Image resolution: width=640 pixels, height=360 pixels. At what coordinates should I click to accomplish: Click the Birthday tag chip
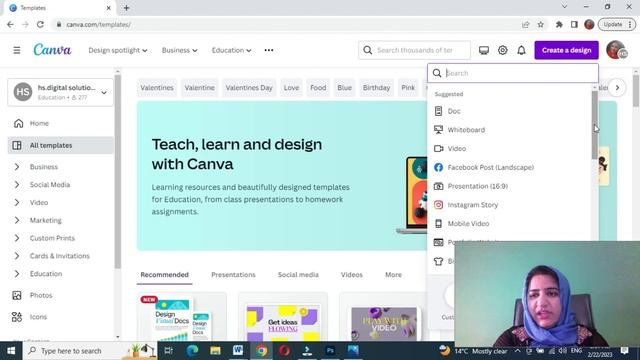[376, 88]
